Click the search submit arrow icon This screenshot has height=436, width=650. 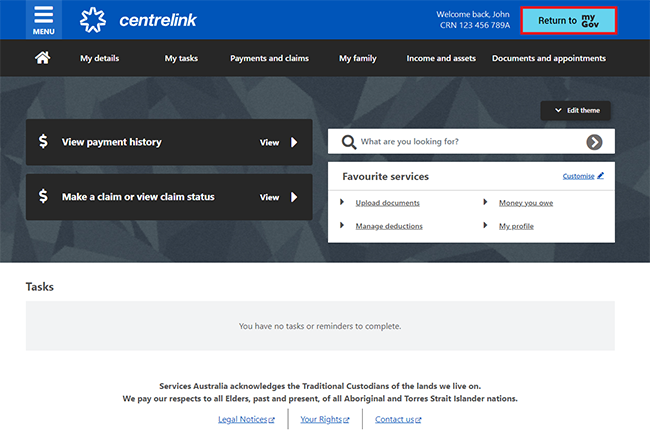594,142
